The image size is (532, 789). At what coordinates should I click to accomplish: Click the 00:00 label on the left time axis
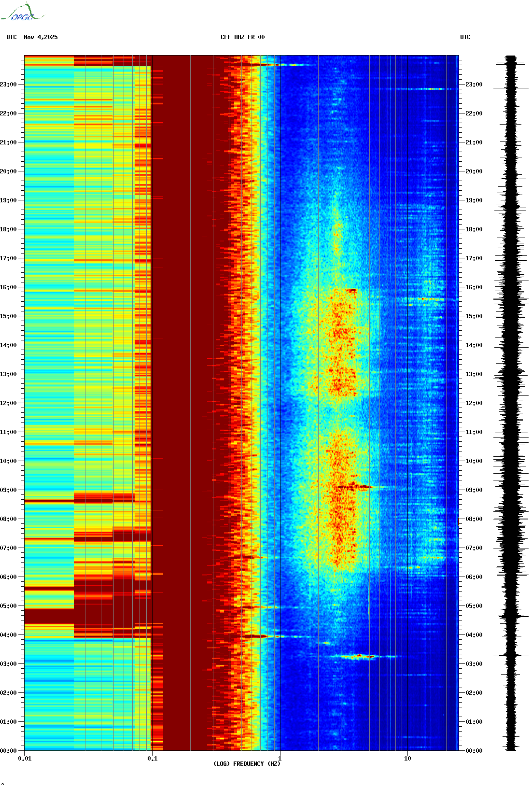point(8,751)
